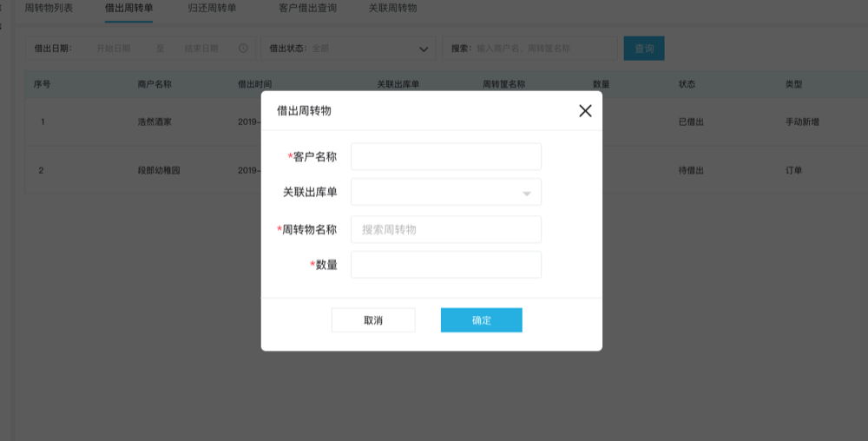This screenshot has height=441, width=868.
Task: Open the 关联出库单 dropdown
Action: click(x=445, y=192)
